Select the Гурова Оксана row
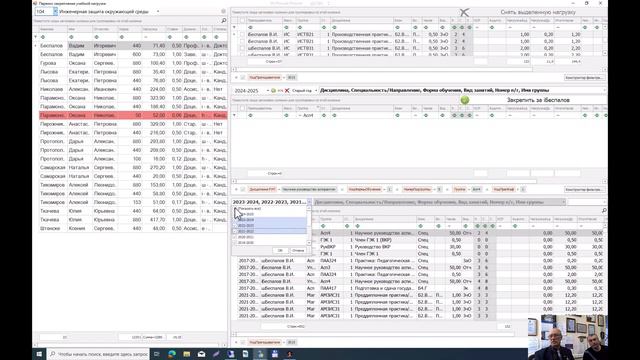The image size is (640, 360). [x=133, y=63]
